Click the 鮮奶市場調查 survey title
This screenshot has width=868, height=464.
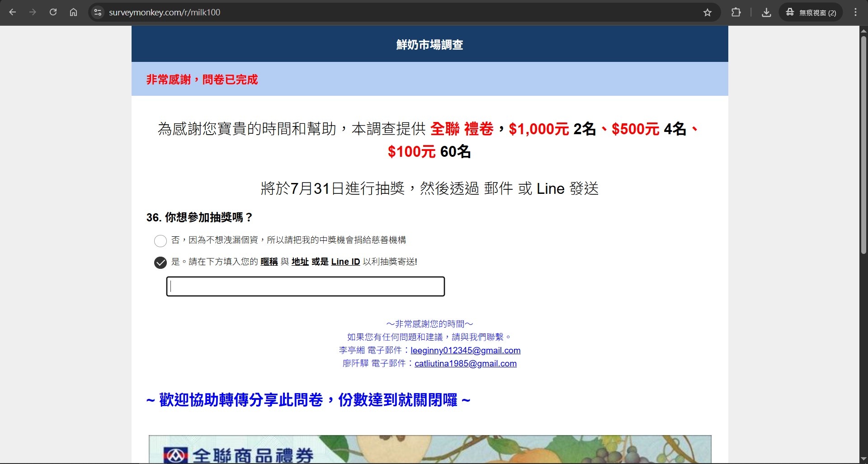click(429, 44)
